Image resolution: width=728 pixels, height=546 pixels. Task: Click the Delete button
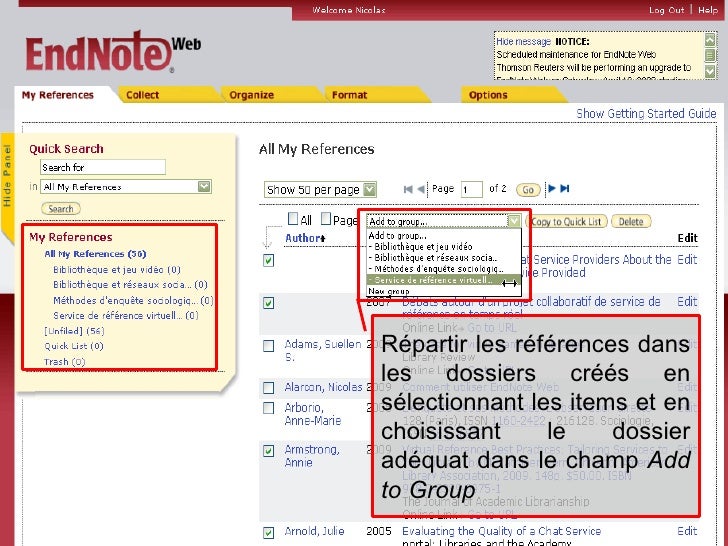pos(631,221)
